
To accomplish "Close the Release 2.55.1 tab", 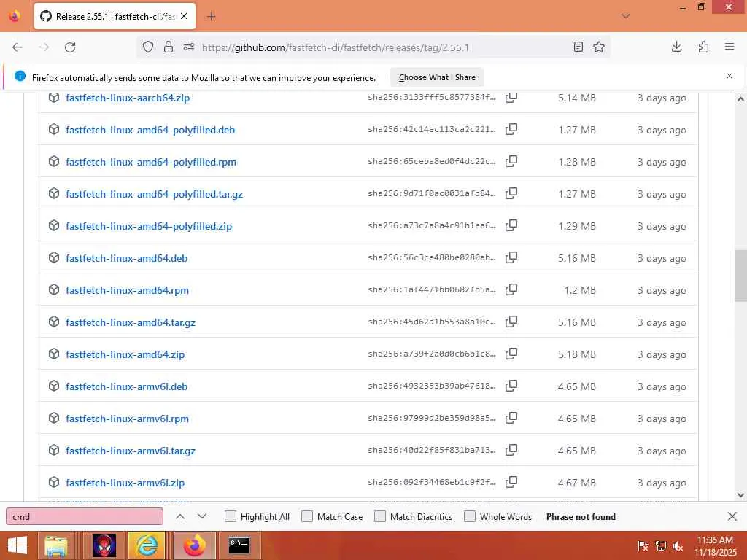I will [x=184, y=16].
